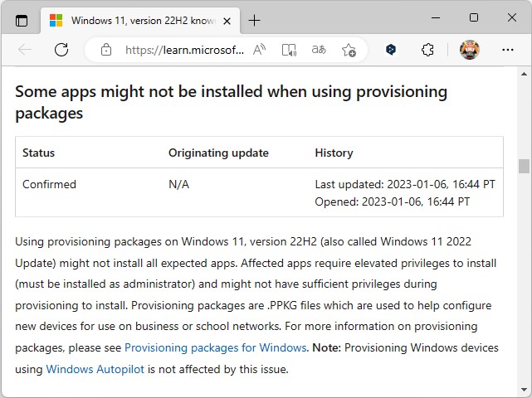Click the vertical scrollbar thumb

[524, 166]
